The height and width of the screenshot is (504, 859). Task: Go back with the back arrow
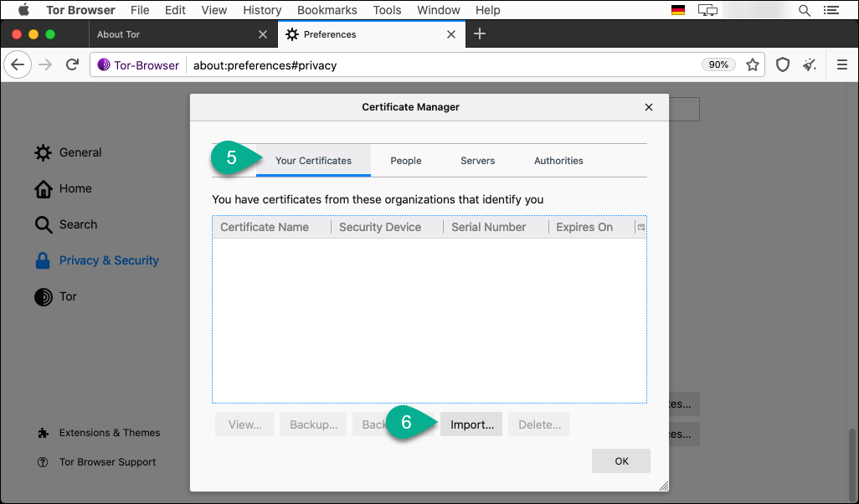(x=18, y=64)
